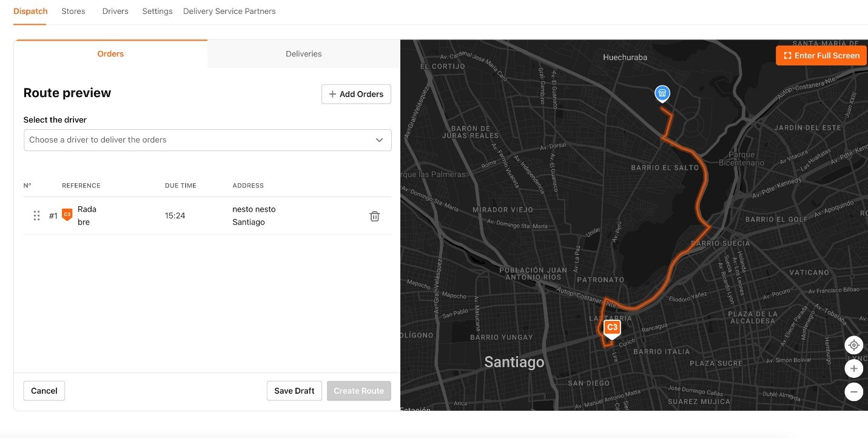The height and width of the screenshot is (438, 868).
Task: Click the plus icon in Add Orders
Action: pyautogui.click(x=332, y=94)
